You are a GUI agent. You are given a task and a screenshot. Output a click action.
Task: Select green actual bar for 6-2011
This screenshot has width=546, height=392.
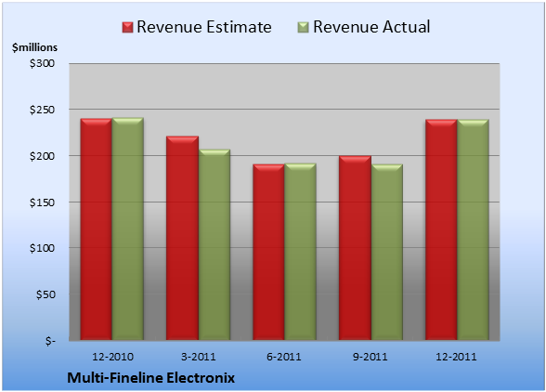[300, 252]
